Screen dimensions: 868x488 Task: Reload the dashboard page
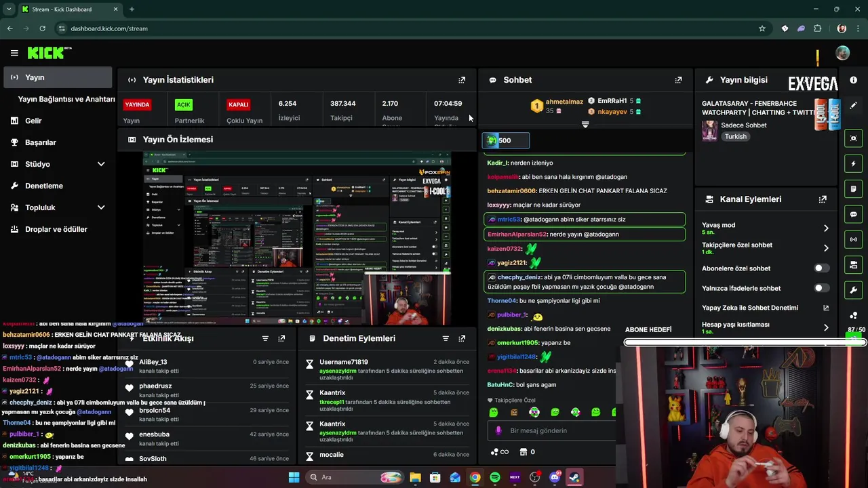click(x=42, y=28)
